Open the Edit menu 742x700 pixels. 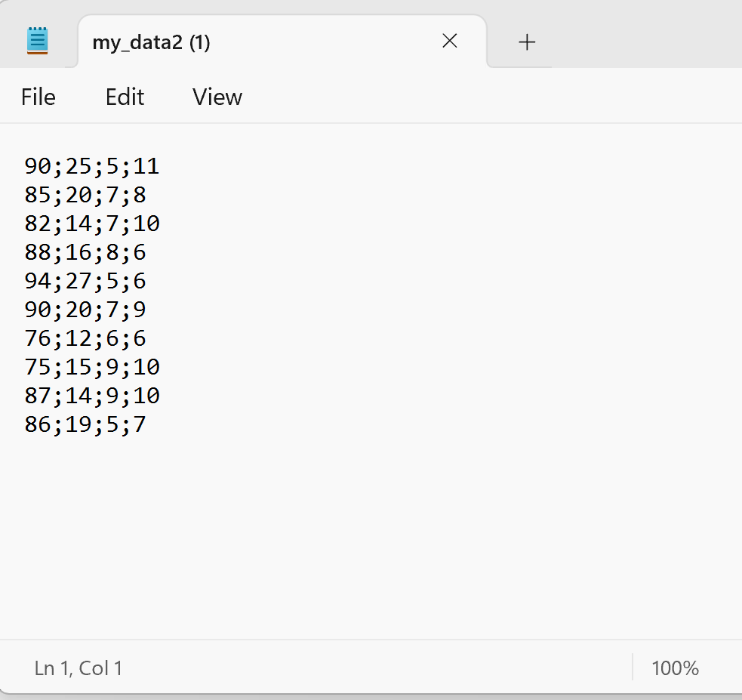pos(125,97)
